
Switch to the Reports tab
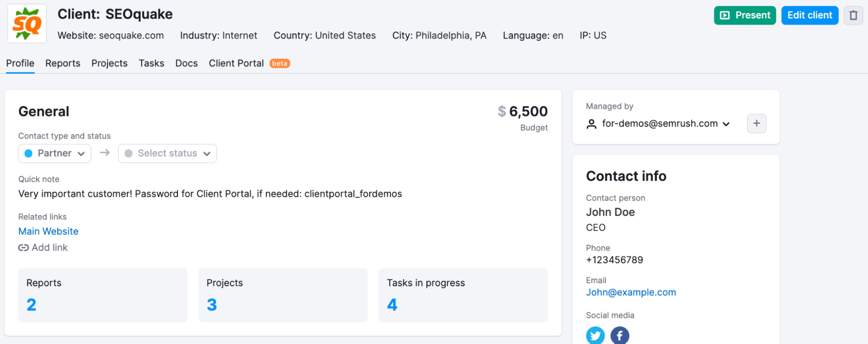(63, 63)
